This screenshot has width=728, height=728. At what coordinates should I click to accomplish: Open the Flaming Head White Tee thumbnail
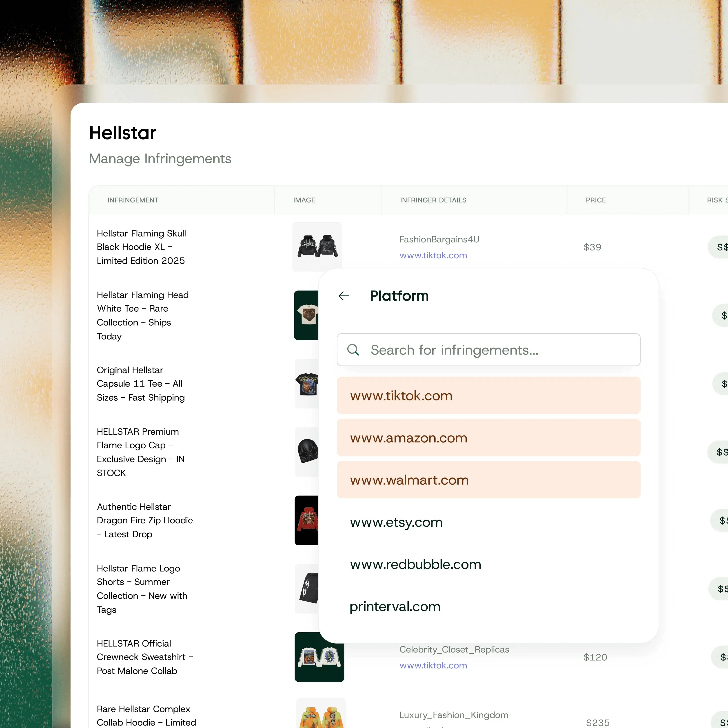pyautogui.click(x=306, y=315)
